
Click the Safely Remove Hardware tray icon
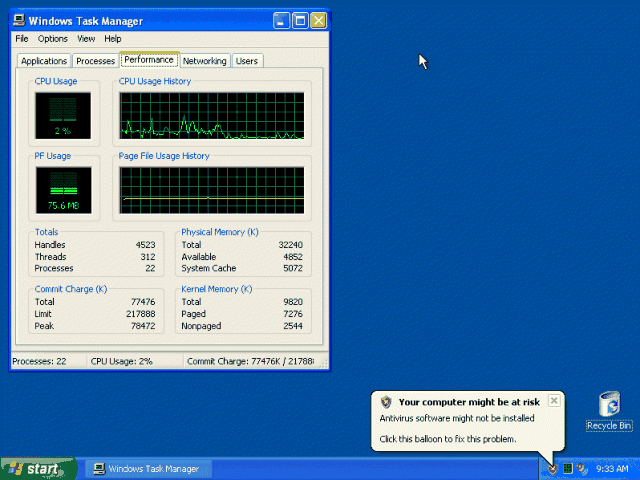[581, 469]
